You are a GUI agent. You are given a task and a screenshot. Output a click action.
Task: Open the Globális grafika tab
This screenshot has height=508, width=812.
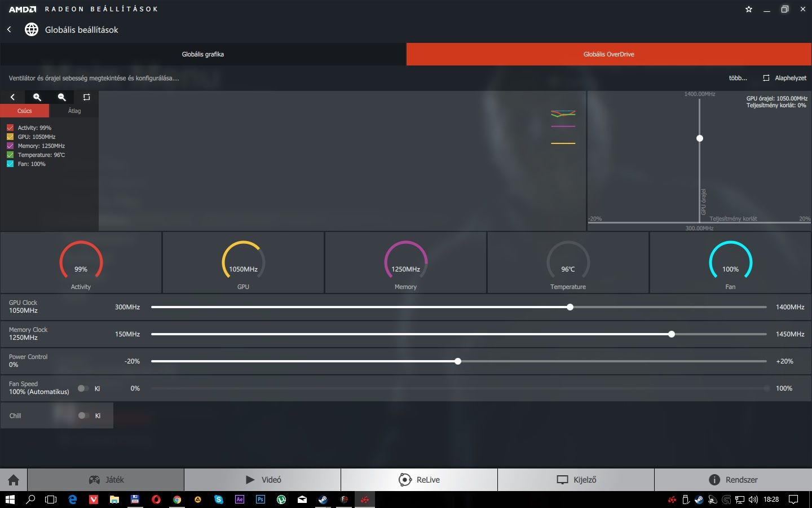[203, 54]
